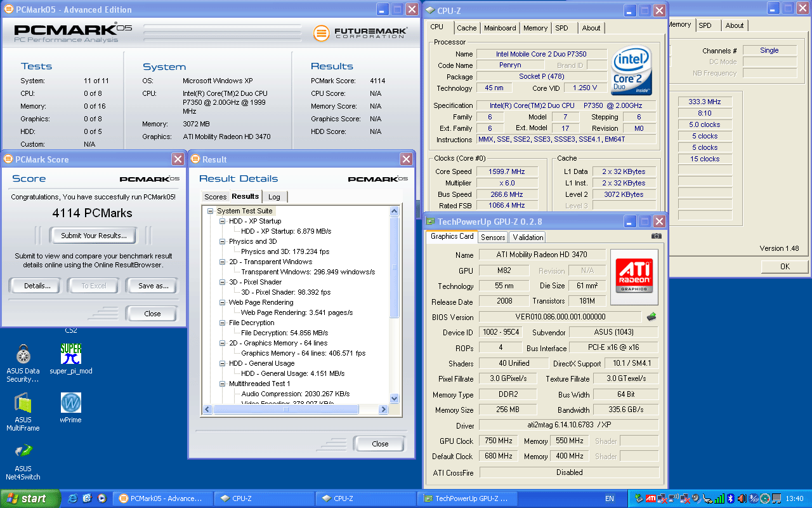This screenshot has width=812, height=508.
Task: Click right arrow of result horizontal scrollbar
Action: click(x=383, y=410)
